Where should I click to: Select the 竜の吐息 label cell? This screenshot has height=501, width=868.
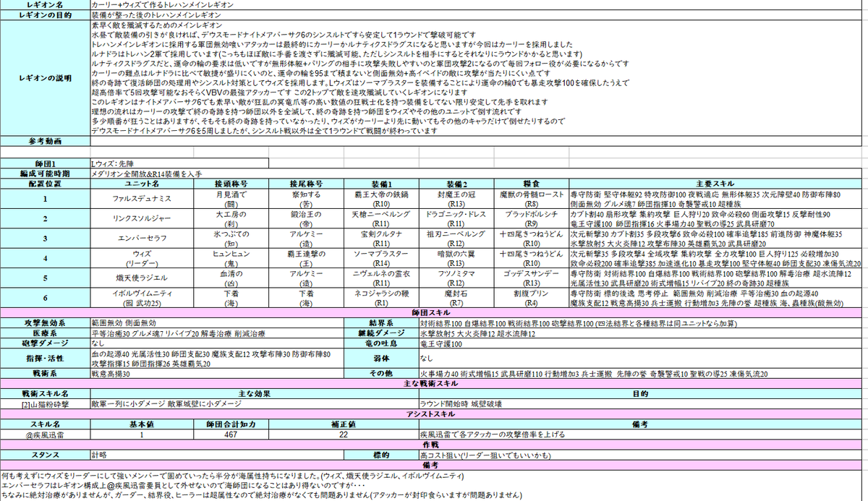point(383,342)
